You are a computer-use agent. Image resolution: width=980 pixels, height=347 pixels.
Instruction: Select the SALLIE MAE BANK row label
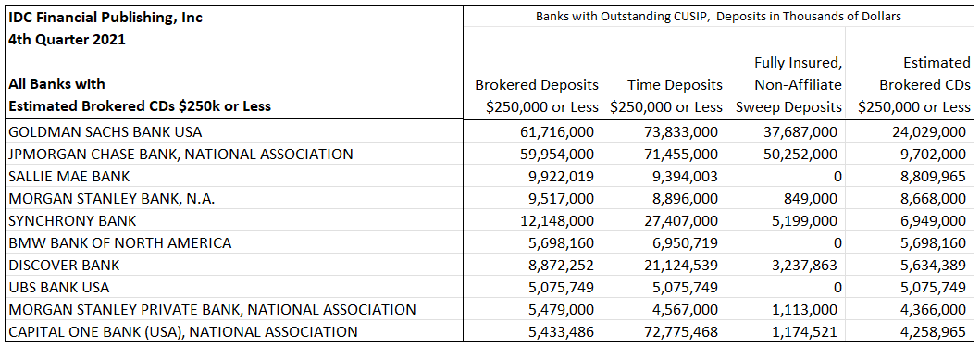pyautogui.click(x=232, y=177)
